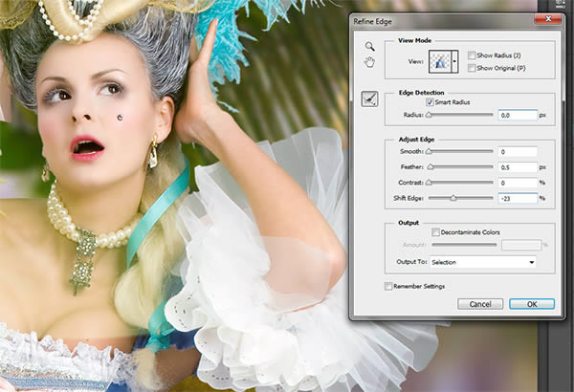This screenshot has height=392, width=574.
Task: Click the Decontaminate Amount slider
Action: tap(464, 245)
